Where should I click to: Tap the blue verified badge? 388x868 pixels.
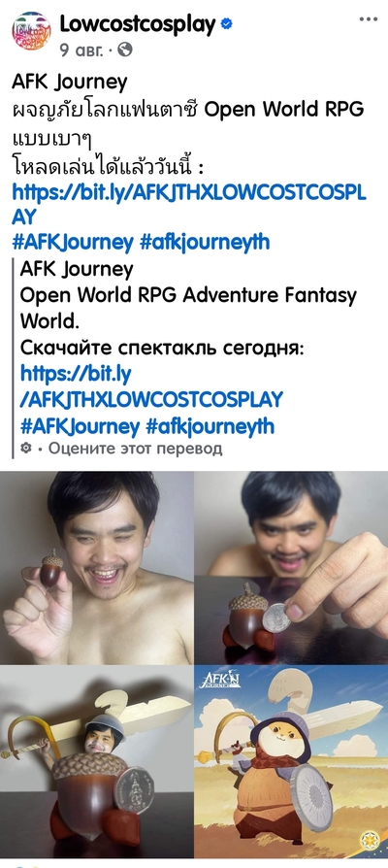tap(227, 24)
